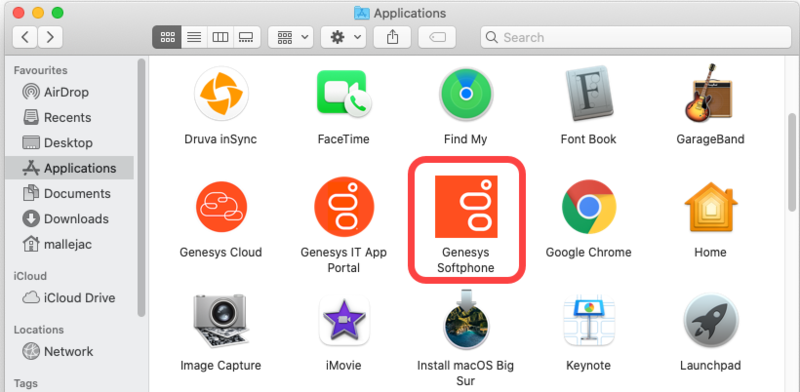Go forward with the right chevron button
This screenshot has height=392, width=800.
coord(50,37)
